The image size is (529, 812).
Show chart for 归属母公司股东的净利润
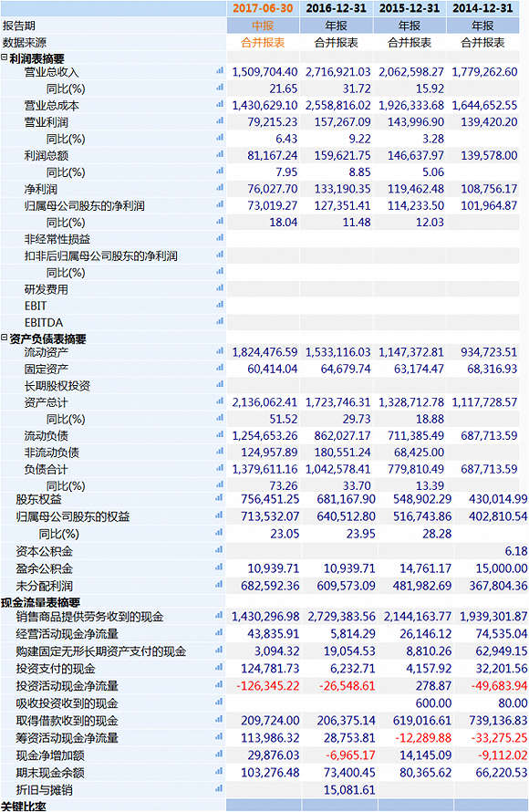point(220,204)
